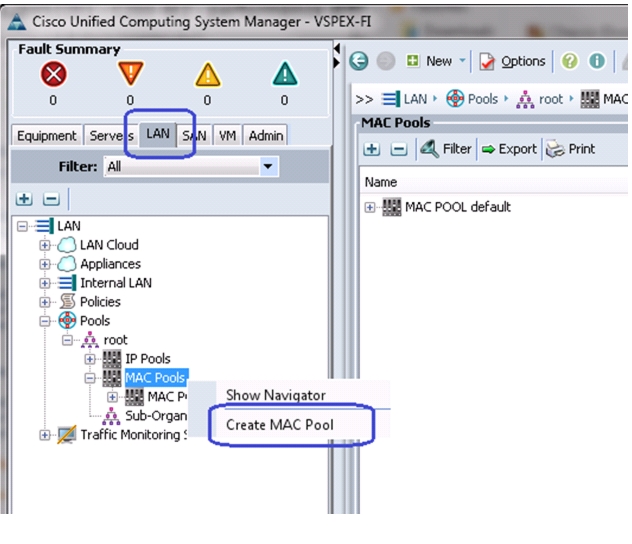Image resolution: width=632 pixels, height=544 pixels.
Task: Click the Pools lifebuoy icon in the tree
Action: pyautogui.click(x=67, y=321)
